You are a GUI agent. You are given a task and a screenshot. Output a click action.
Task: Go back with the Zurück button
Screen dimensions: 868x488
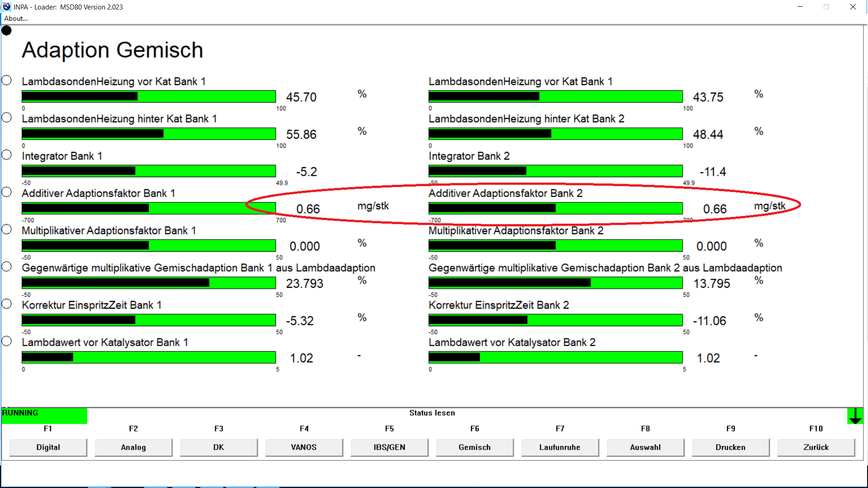816,447
